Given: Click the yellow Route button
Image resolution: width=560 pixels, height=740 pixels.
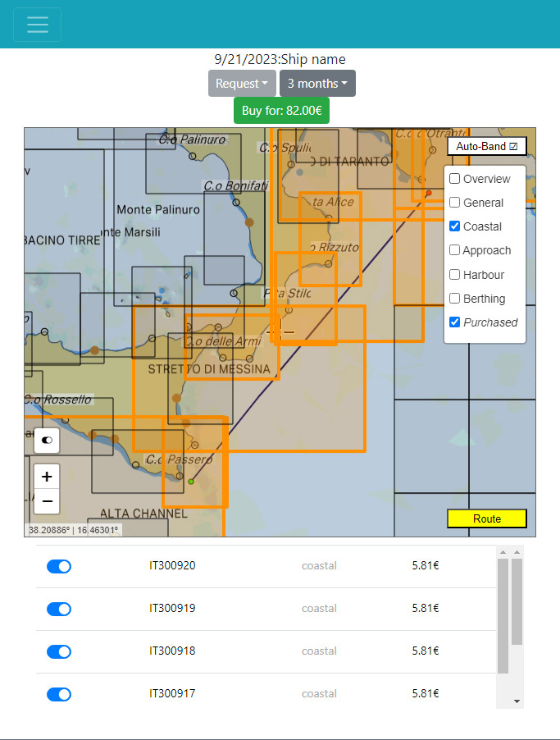Looking at the screenshot, I should point(487,518).
